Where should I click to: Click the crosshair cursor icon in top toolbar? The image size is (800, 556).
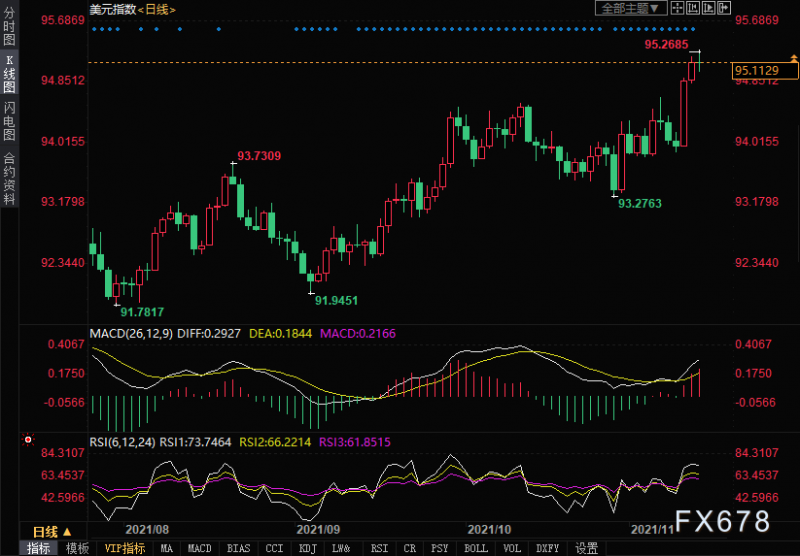click(678, 8)
